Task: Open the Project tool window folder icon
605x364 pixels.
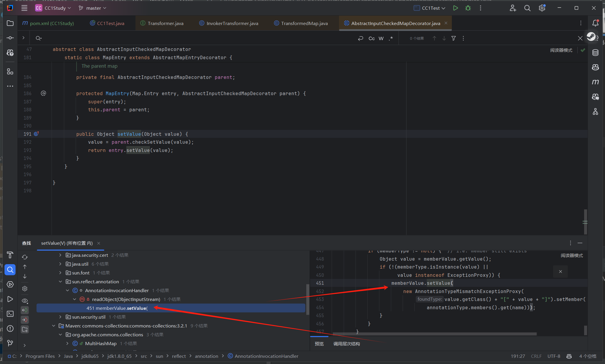Action: 10,23
